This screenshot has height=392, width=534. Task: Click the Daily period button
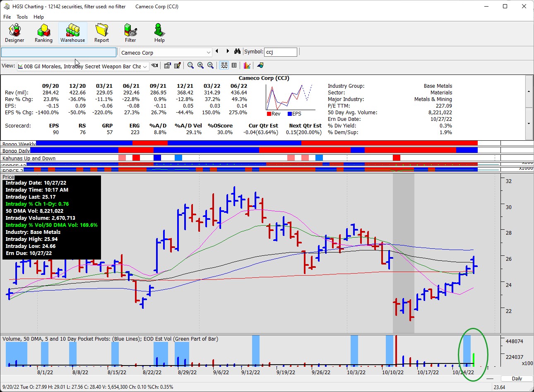click(517, 378)
